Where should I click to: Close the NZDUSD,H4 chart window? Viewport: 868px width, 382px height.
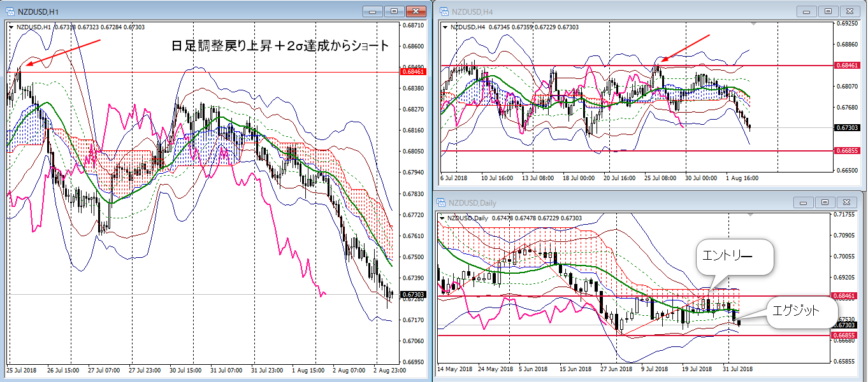[x=850, y=11]
